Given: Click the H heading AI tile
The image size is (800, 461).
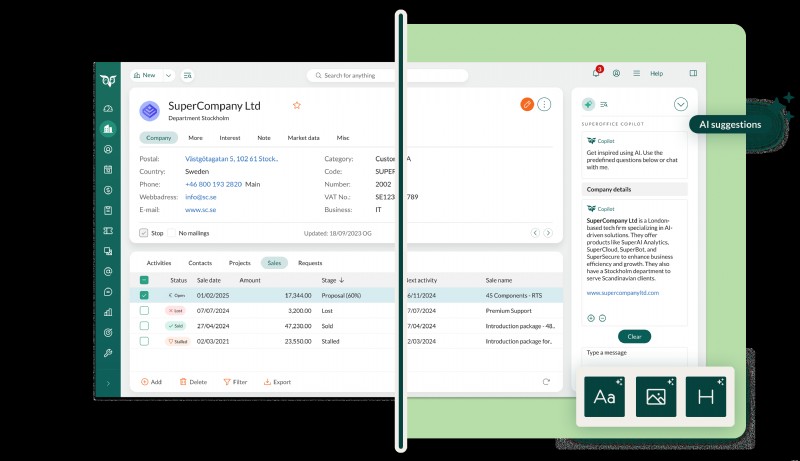Looking at the screenshot, I should [x=706, y=397].
